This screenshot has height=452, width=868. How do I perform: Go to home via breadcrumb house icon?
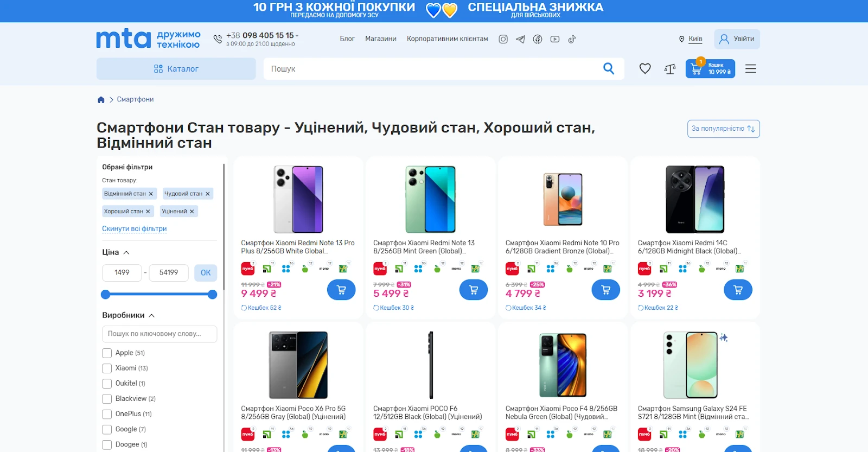pyautogui.click(x=101, y=100)
